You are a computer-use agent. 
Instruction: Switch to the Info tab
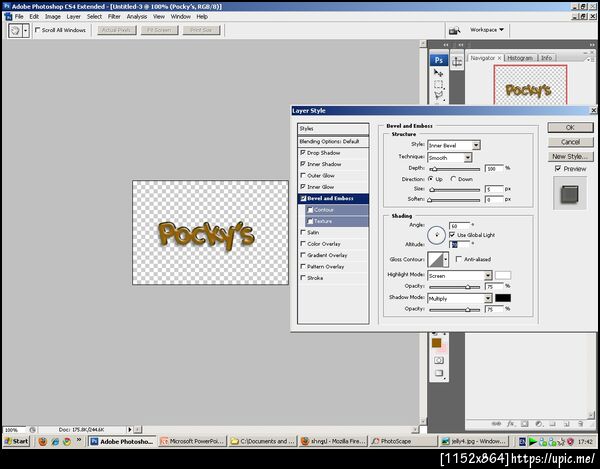546,58
